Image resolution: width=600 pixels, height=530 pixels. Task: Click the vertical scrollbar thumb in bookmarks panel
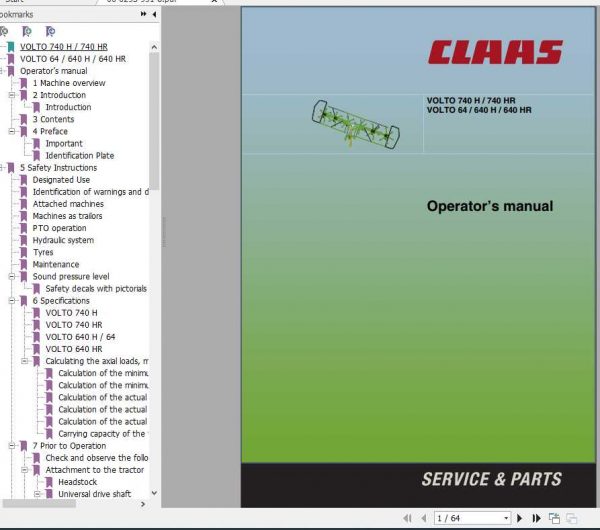[154, 121]
